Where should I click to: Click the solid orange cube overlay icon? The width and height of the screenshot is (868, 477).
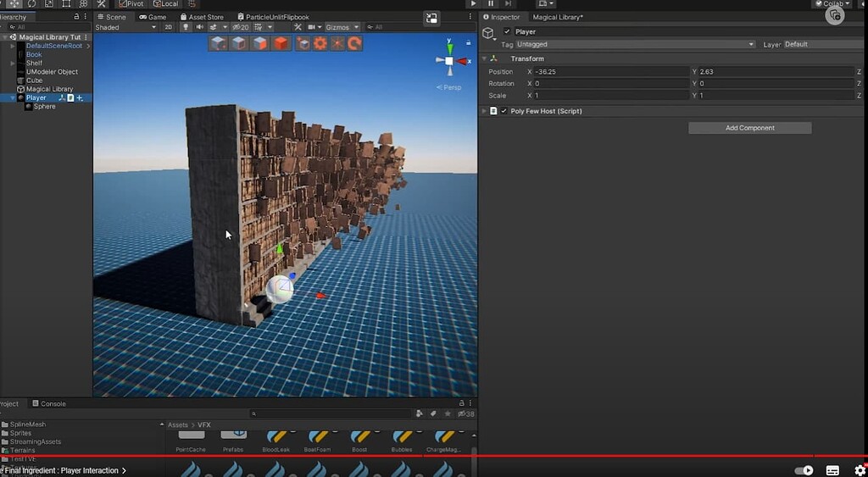click(x=281, y=43)
